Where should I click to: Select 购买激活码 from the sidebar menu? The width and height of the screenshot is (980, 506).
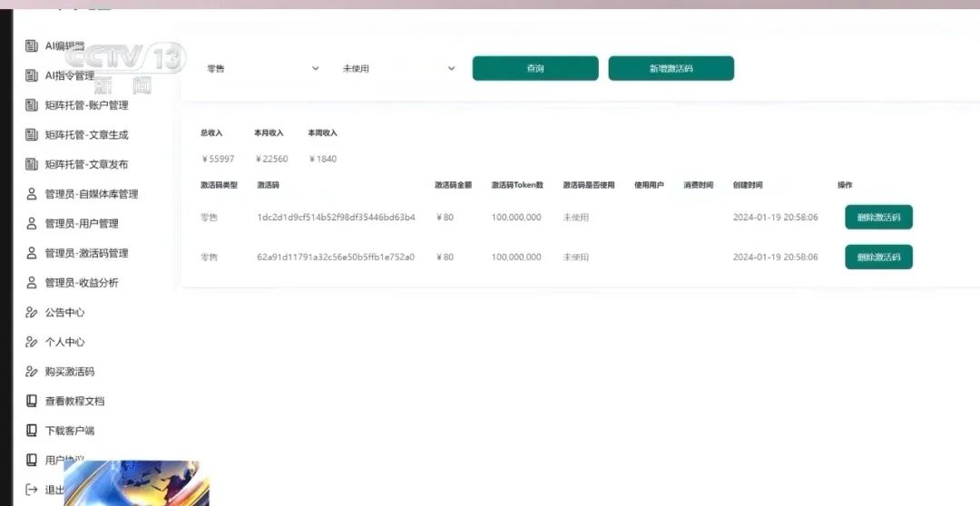[69, 372]
